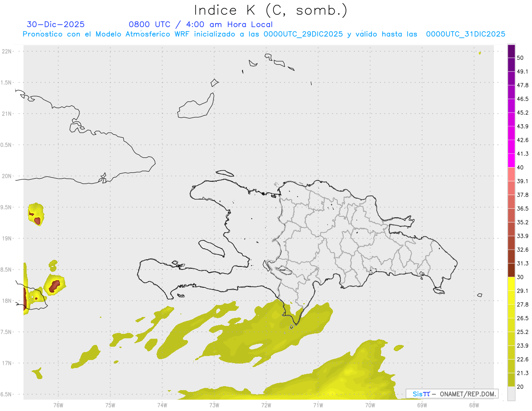Click the legend value "32.6"
The width and height of the screenshot is (532, 411).
(x=523, y=250)
